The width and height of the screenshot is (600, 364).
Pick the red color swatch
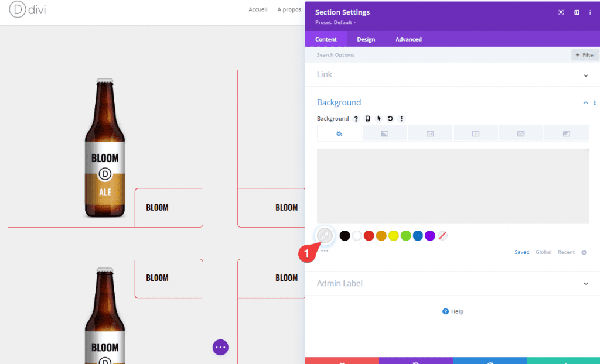(x=369, y=235)
